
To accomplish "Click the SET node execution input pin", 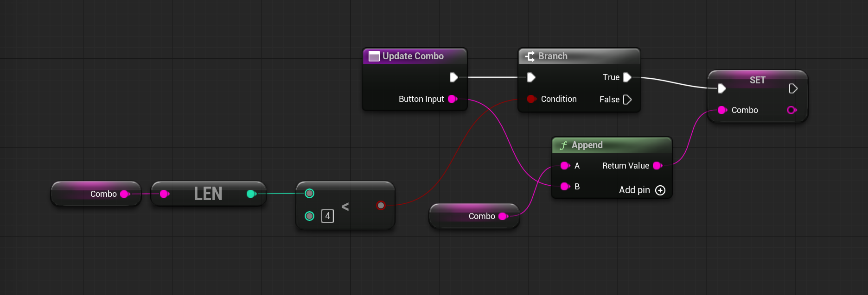I will pos(721,88).
